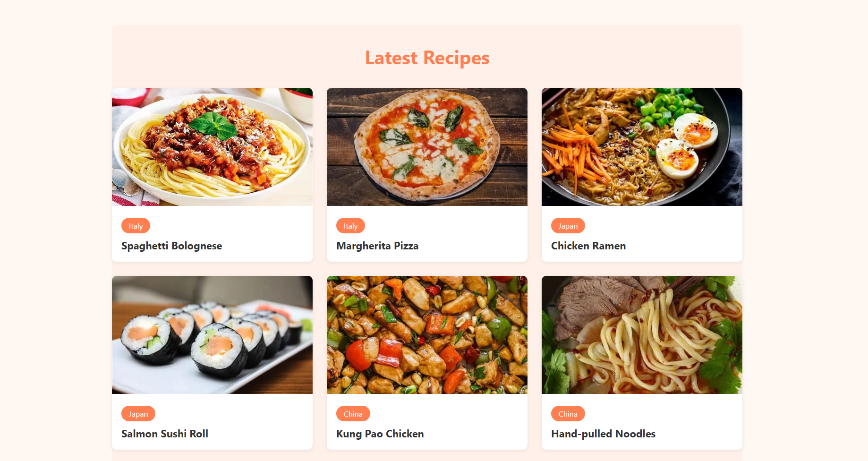The height and width of the screenshot is (461, 868).
Task: Select the China tag on Hand-pulled Noodles
Action: click(568, 414)
